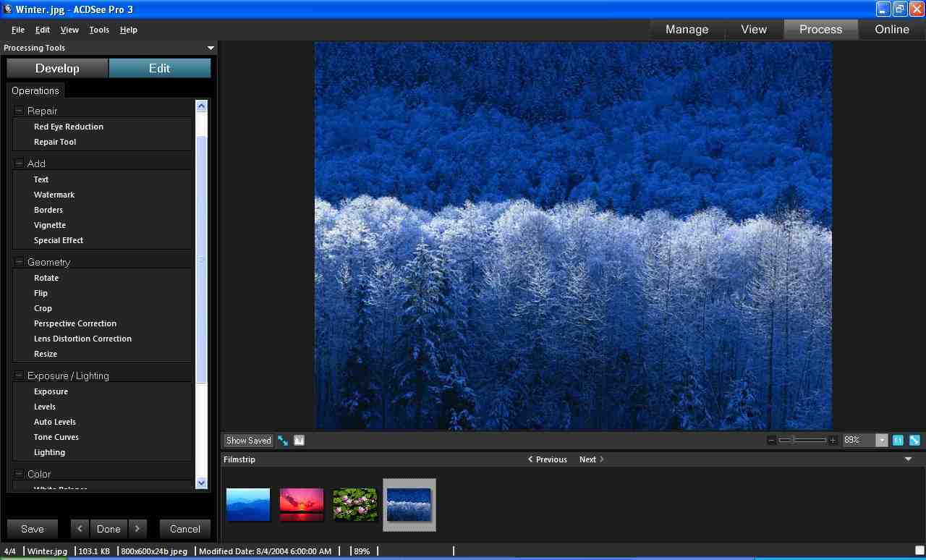Open the Tools menu
Screen dimensions: 926x560
[98, 30]
